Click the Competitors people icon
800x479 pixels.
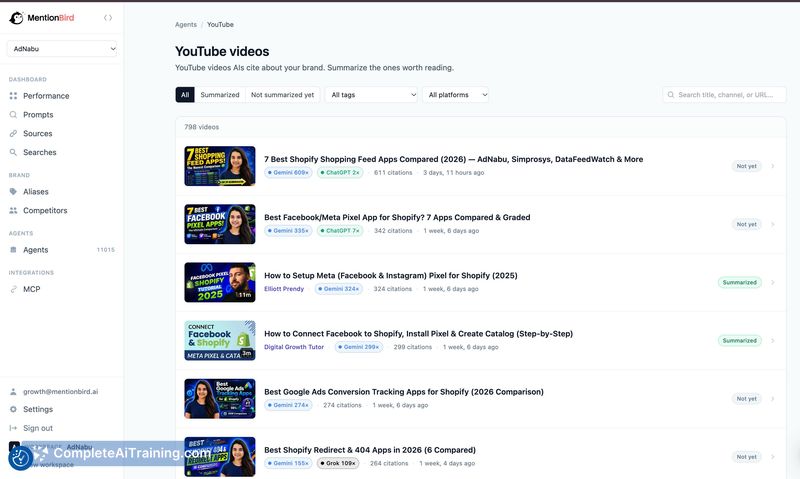pos(13,211)
